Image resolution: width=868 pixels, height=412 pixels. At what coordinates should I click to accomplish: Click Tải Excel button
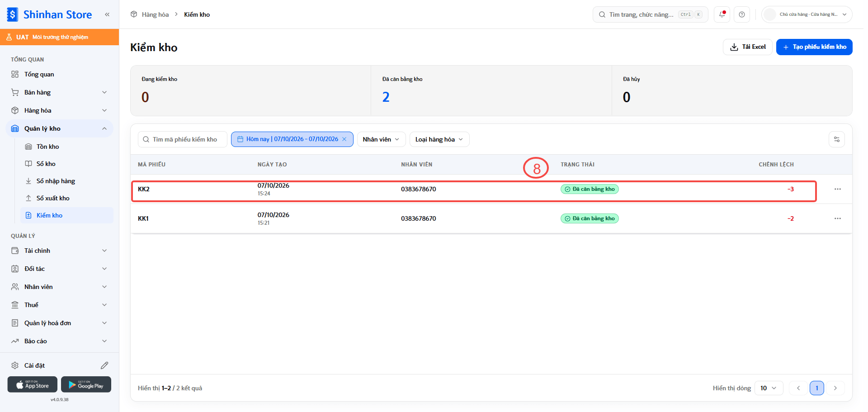tap(748, 47)
